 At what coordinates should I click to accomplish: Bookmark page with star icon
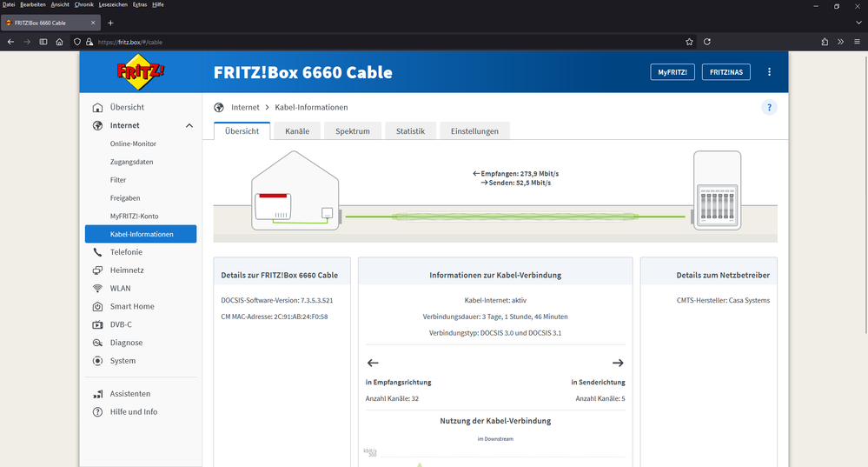(x=689, y=42)
